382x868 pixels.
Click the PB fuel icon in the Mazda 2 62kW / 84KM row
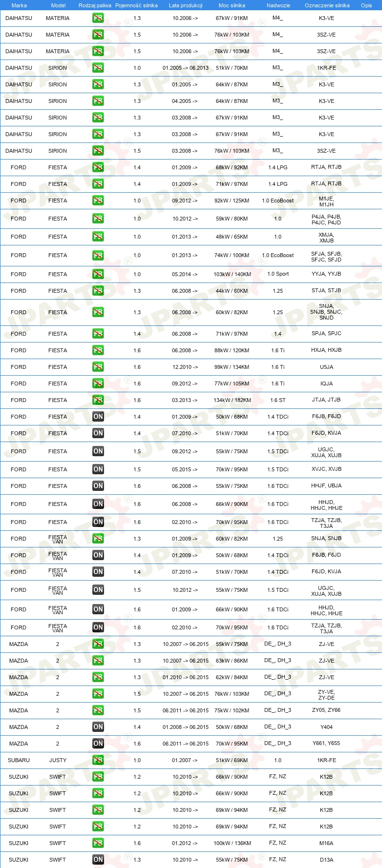coord(98,677)
